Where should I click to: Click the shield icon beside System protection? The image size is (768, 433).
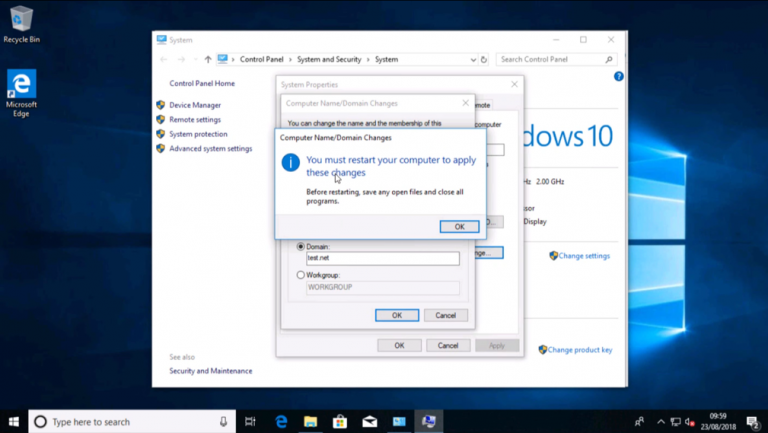[x=161, y=134]
